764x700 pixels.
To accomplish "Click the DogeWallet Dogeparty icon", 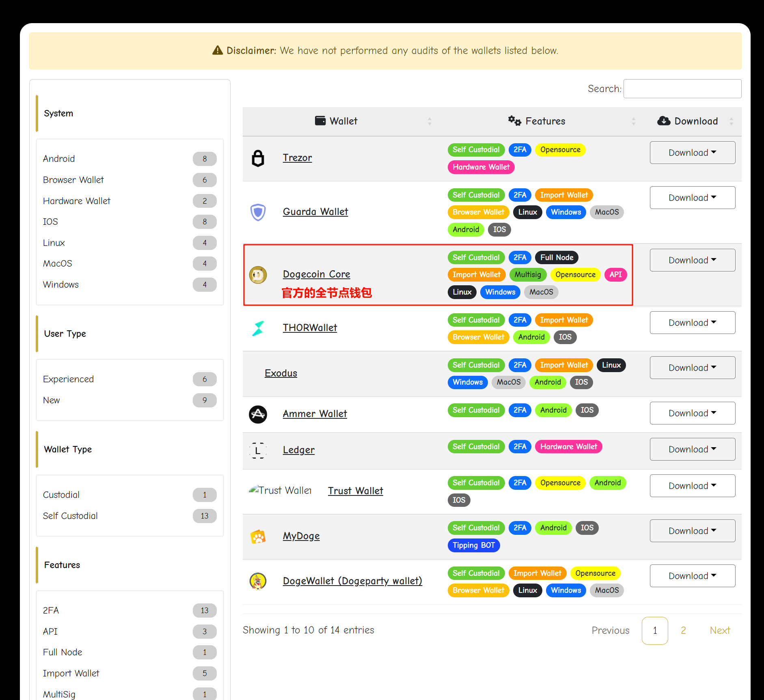I will pyautogui.click(x=258, y=581).
